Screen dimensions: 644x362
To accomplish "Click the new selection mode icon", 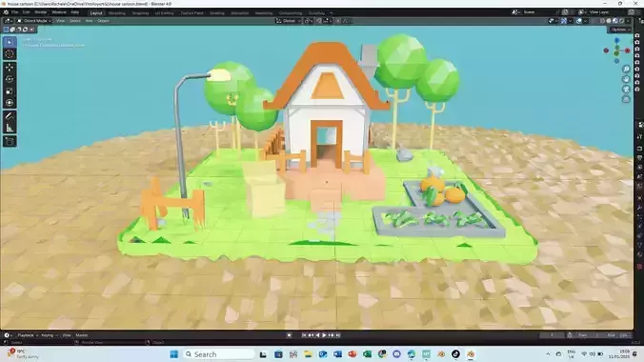I will [6, 30].
